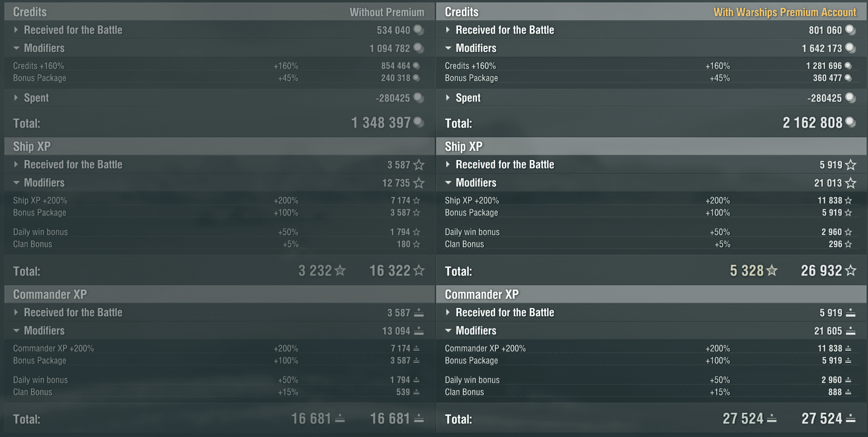The image size is (868, 437).
Task: Collapse Modifiers under Credits without premium
Action: point(16,48)
